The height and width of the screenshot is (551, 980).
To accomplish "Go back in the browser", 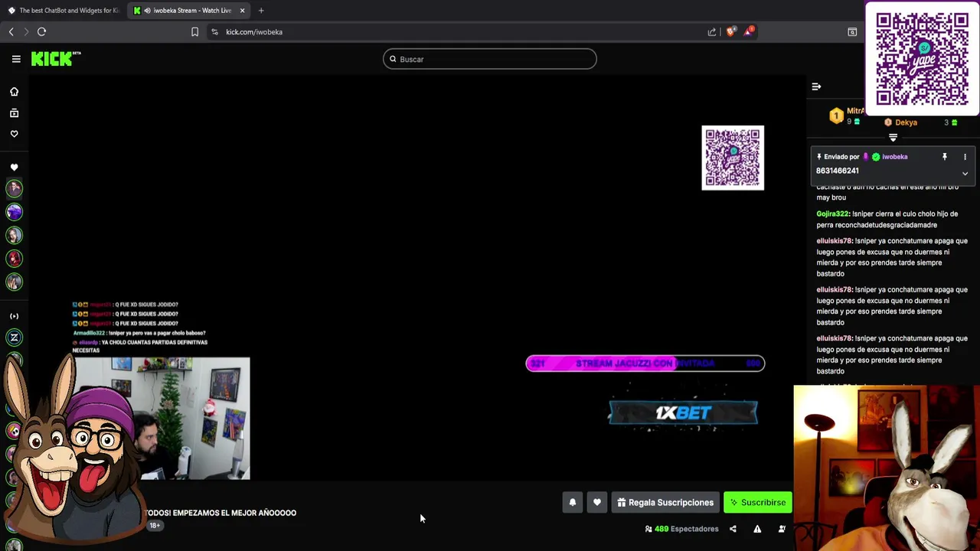I will pos(11,31).
